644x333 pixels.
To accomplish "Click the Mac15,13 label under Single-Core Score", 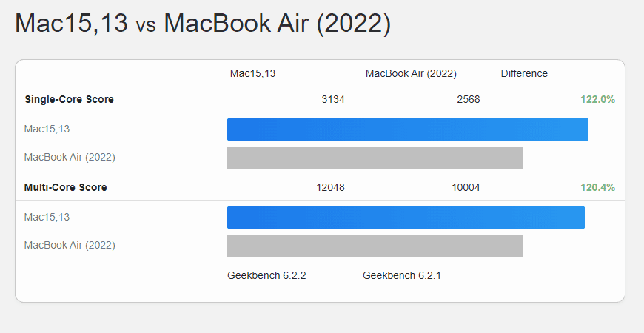I will point(47,129).
